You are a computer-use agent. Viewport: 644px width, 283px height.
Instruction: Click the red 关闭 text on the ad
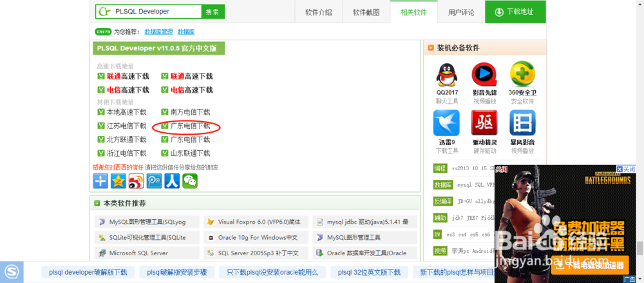coord(501,169)
